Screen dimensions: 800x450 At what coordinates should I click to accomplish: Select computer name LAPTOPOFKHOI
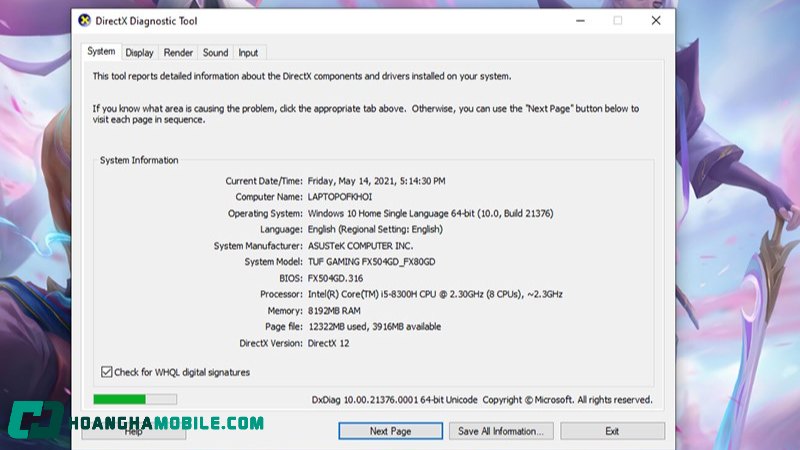click(340, 197)
